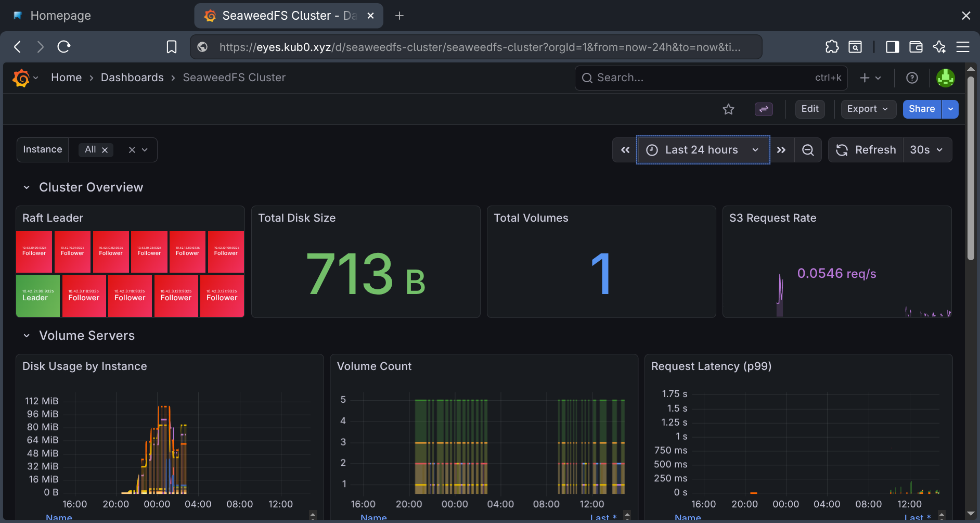980x523 pixels.
Task: Go to Dashboards breadcrumb
Action: click(x=132, y=78)
